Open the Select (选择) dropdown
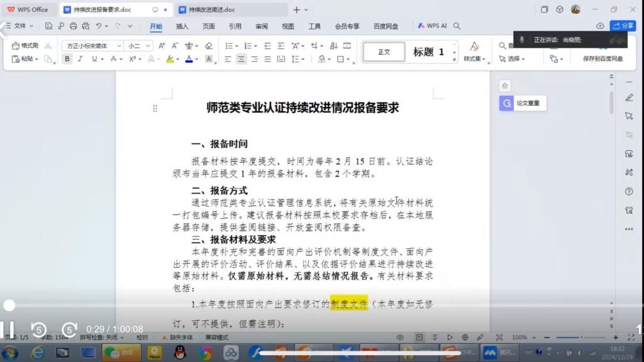The height and width of the screenshot is (362, 644). [x=512, y=59]
